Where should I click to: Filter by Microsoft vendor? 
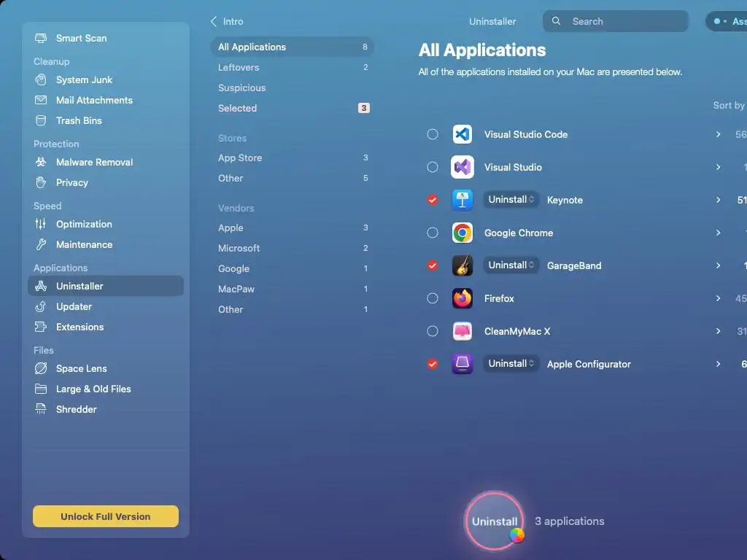click(292, 248)
